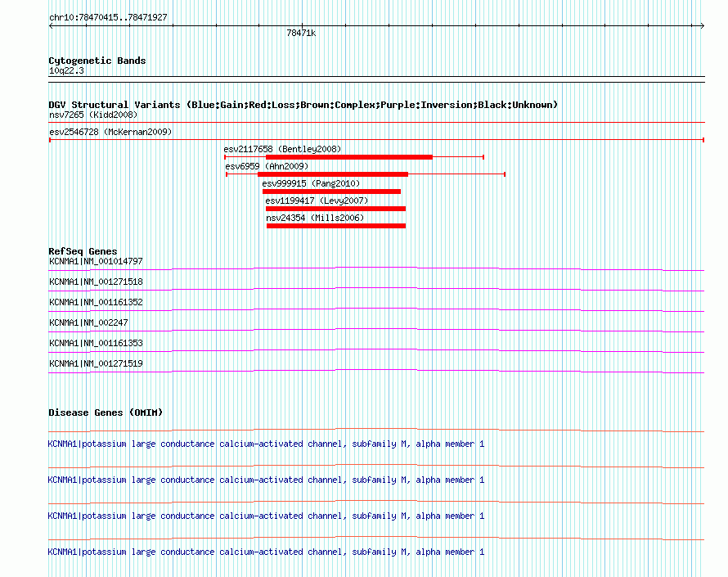The width and height of the screenshot is (728, 577).
Task: Click the red bar under esv1199417
Action: pyautogui.click(x=335, y=209)
